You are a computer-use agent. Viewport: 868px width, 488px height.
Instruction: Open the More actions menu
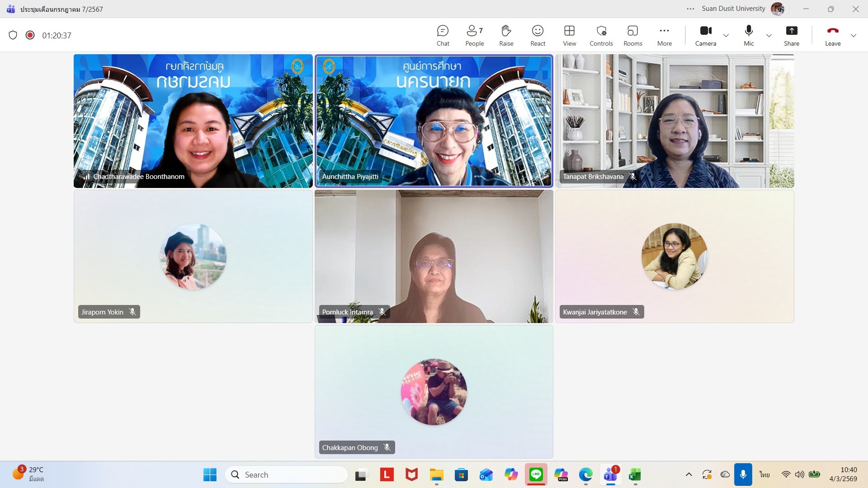664,35
